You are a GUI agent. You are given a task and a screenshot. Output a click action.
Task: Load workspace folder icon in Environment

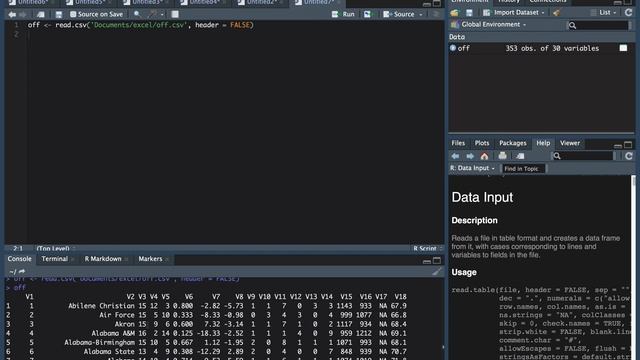(x=454, y=13)
